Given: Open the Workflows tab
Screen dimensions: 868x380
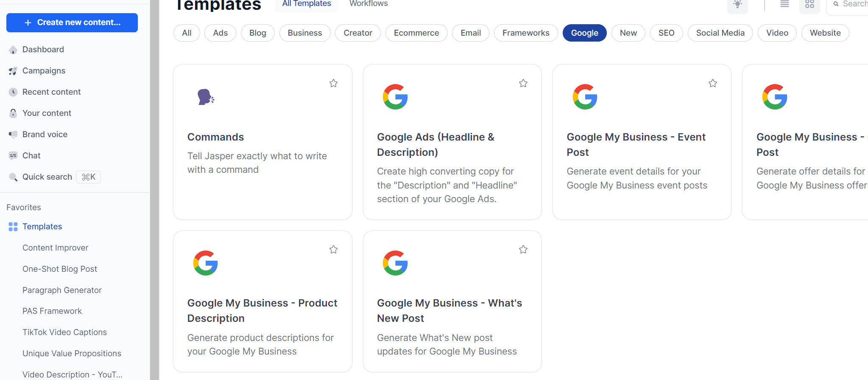Looking at the screenshot, I should click(368, 4).
